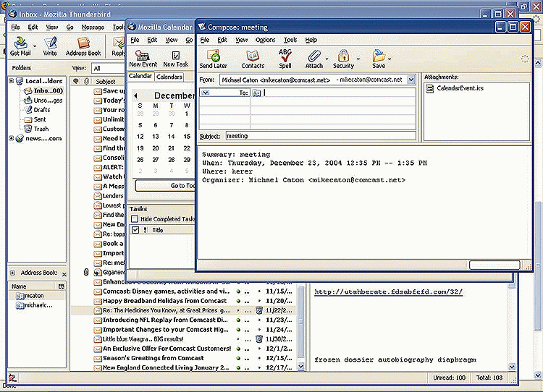Click Write icon in Thunderbird toolbar
Screen dimensions: 543x392
50,46
